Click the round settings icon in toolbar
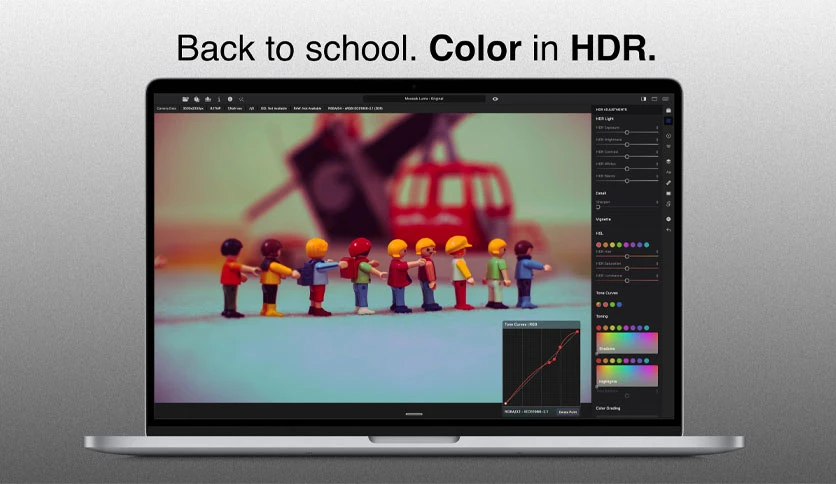 (230, 99)
